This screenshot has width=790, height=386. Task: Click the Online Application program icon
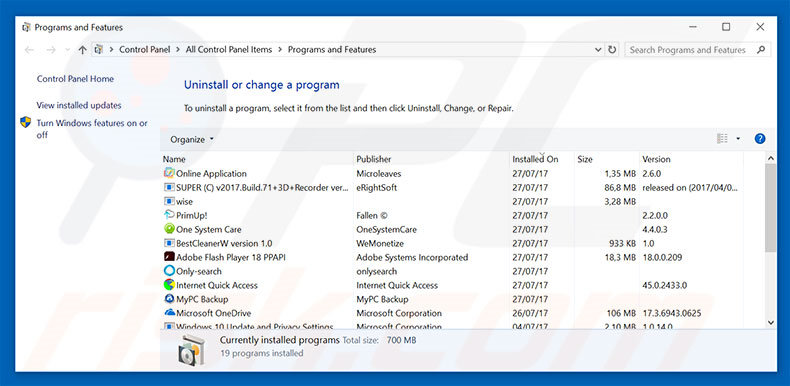(x=169, y=173)
